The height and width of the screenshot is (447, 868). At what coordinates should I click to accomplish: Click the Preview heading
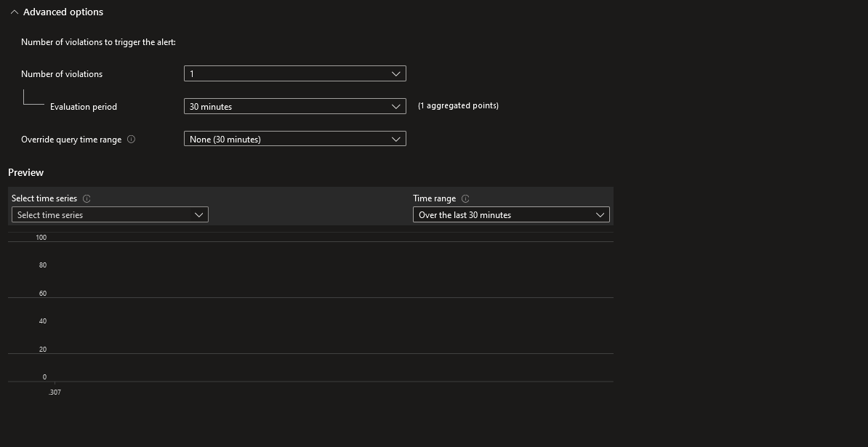tap(26, 172)
